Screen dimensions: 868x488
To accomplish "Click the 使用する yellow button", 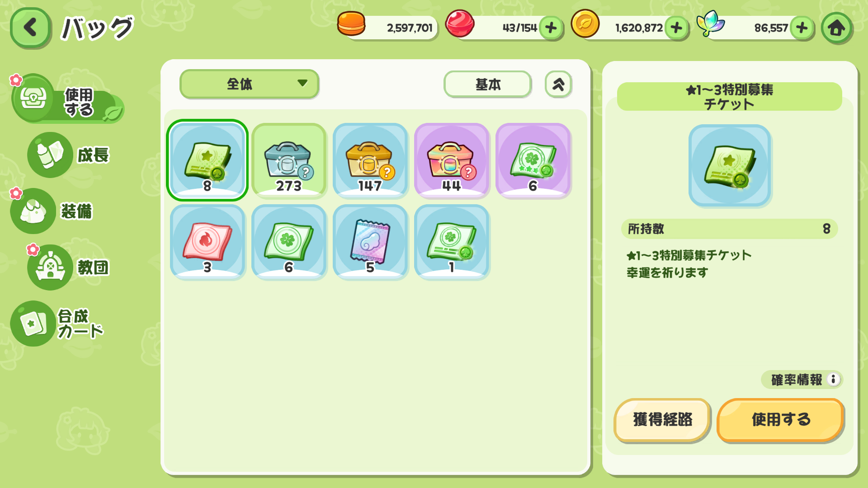I will click(781, 420).
